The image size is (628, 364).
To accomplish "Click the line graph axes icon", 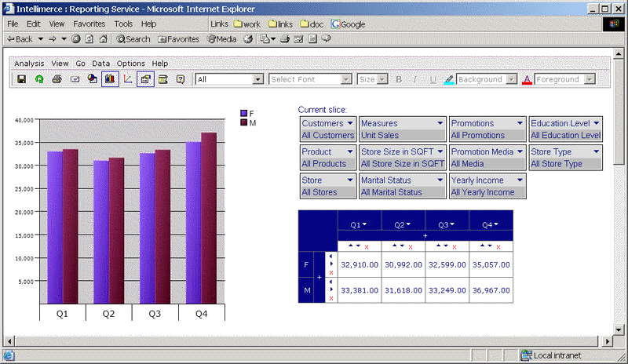I will pos(128,79).
